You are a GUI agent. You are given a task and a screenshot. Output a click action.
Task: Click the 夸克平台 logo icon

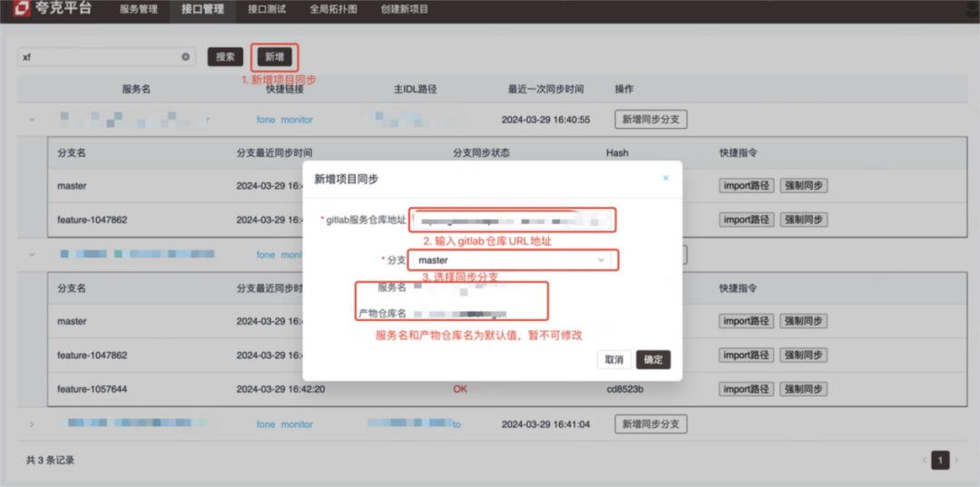(22, 9)
